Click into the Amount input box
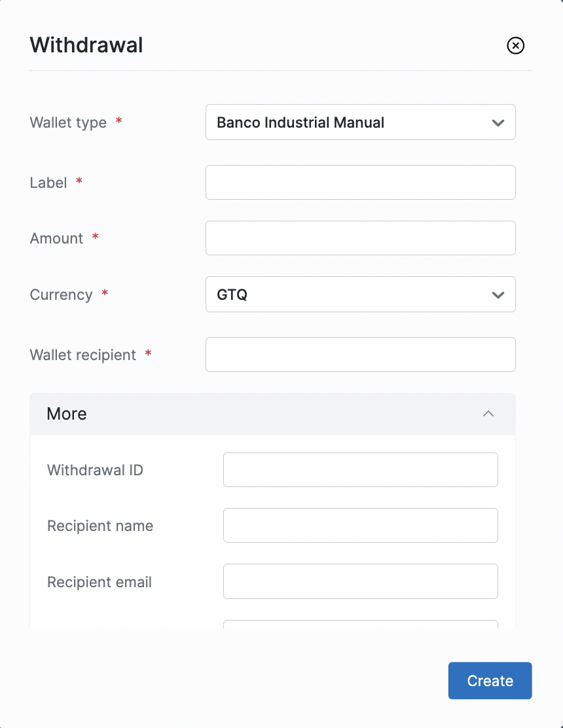This screenshot has height=728, width=563. pyautogui.click(x=360, y=238)
